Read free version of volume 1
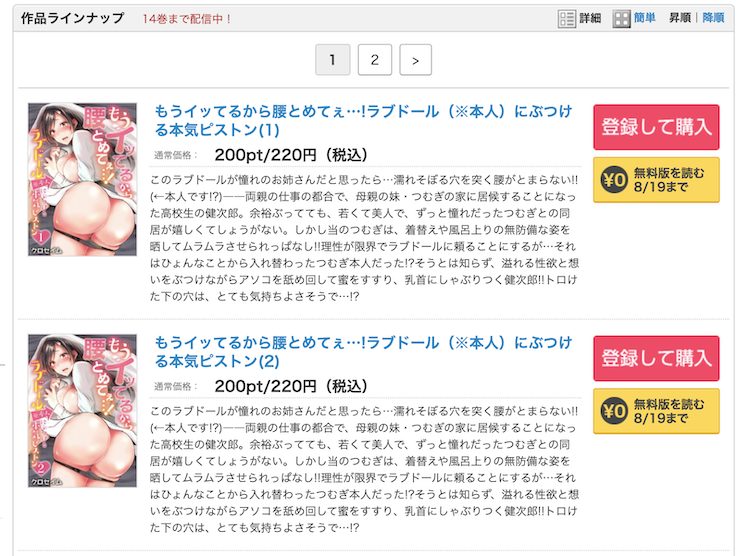Image resolution: width=750 pixels, height=556 pixels. tap(656, 180)
